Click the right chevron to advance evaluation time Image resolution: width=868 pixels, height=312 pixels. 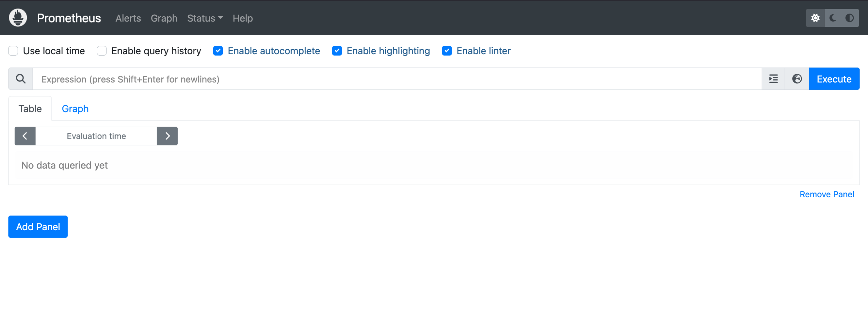click(x=167, y=136)
